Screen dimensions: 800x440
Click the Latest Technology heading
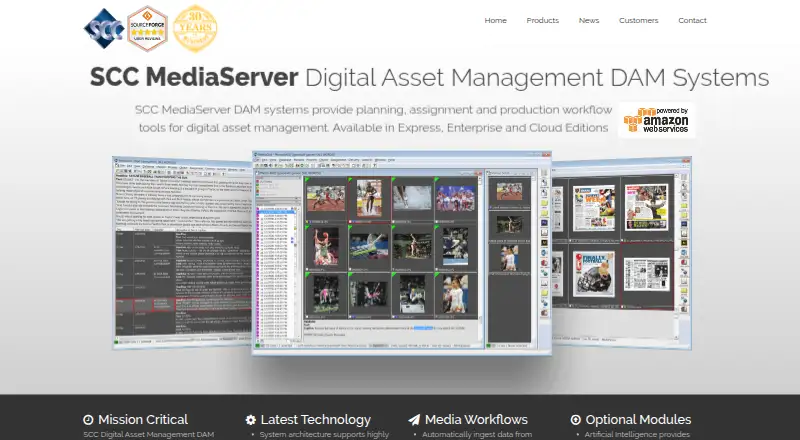pyautogui.click(x=316, y=420)
